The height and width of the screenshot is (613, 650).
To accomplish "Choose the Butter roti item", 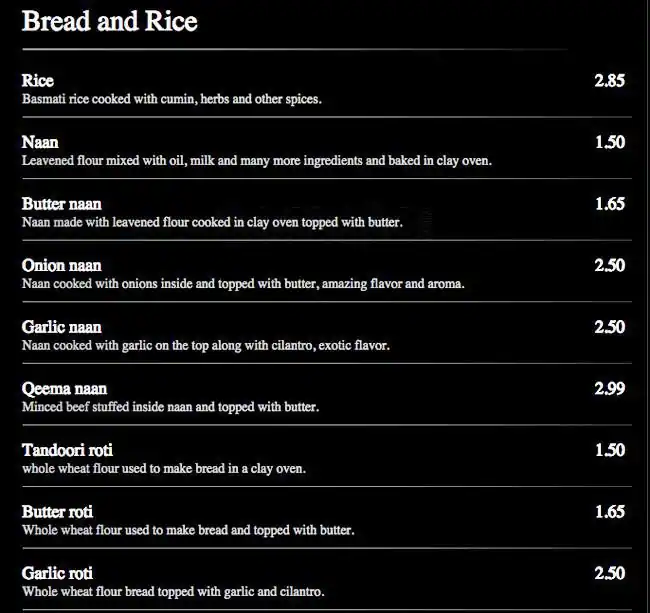I will pos(57,512).
